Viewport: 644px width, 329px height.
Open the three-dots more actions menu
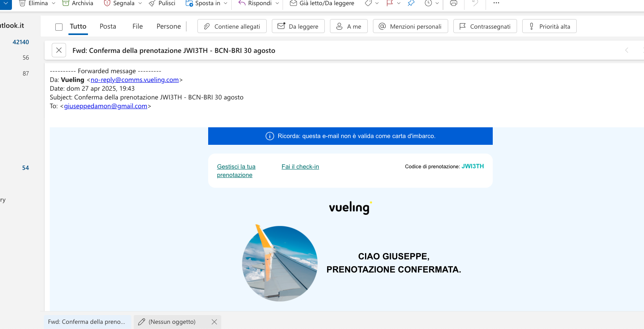click(x=496, y=3)
